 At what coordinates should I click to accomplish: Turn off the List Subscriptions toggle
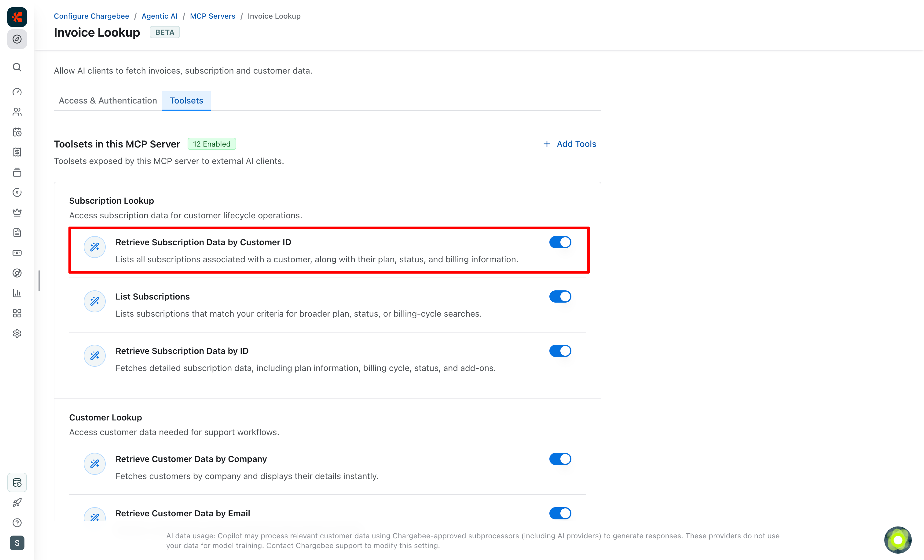560,296
